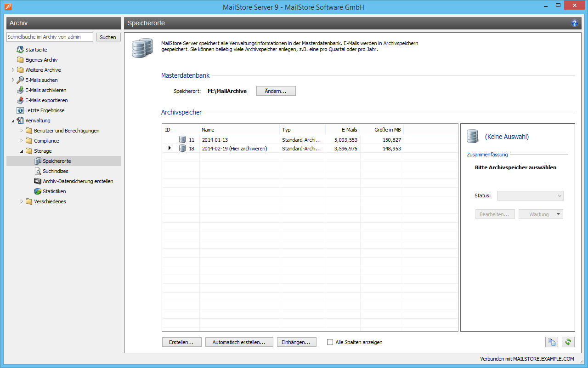Click the Eigenes Archiv folder icon
This screenshot has width=588, height=368.
[20, 60]
